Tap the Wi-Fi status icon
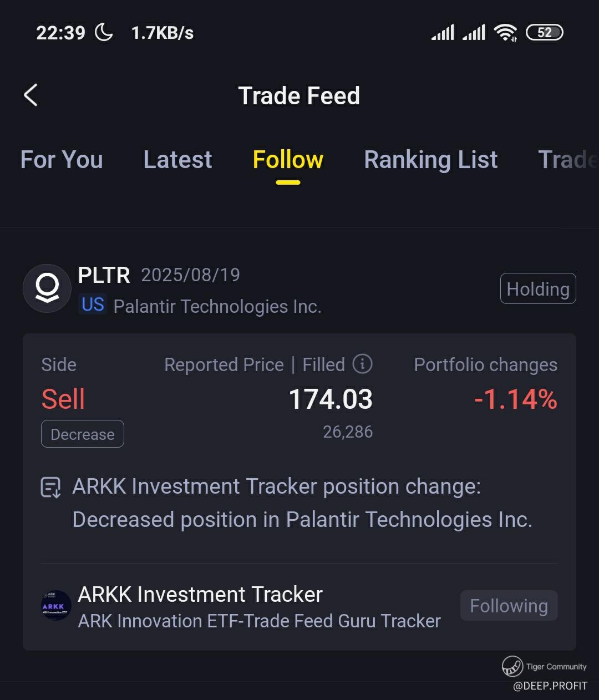The height and width of the screenshot is (700, 599). [506, 33]
